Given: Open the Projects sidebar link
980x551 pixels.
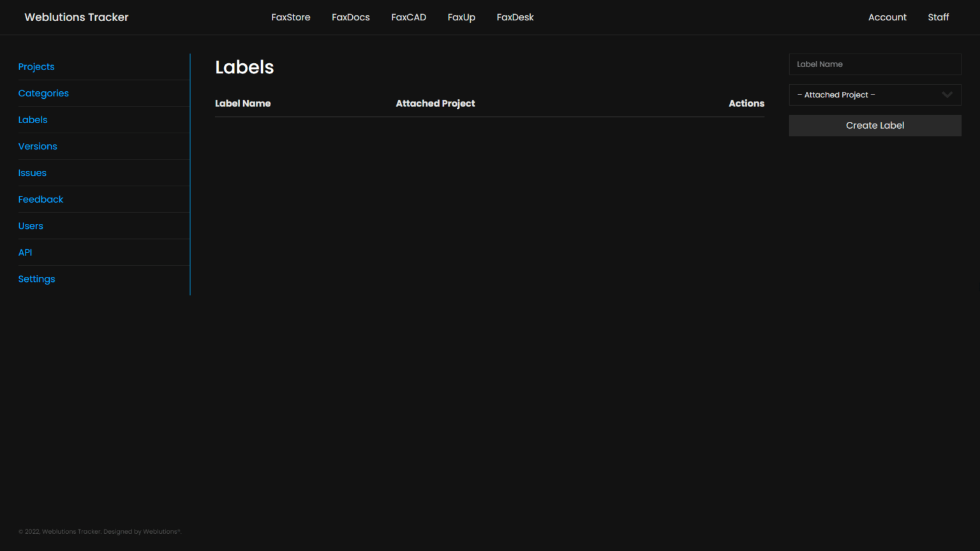Looking at the screenshot, I should coord(36,67).
